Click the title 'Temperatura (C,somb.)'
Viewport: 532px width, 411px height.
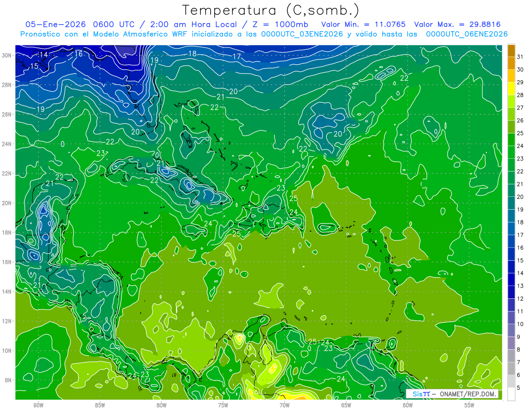271,10
